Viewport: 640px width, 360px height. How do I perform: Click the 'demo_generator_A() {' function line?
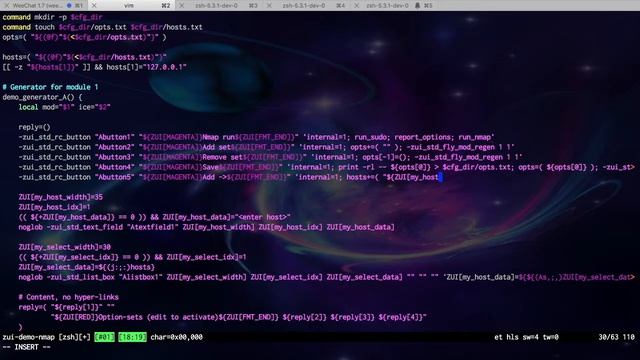42,97
